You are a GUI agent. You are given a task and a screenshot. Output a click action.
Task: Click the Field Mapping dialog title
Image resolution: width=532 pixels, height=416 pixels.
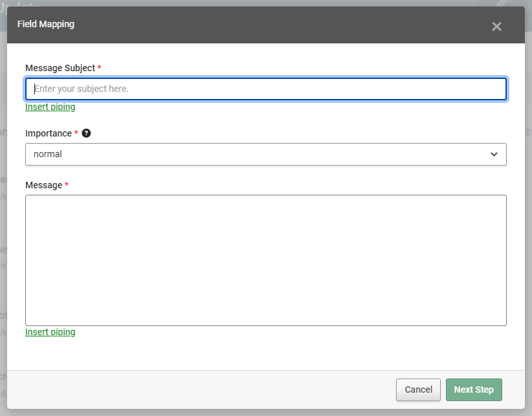click(x=46, y=24)
